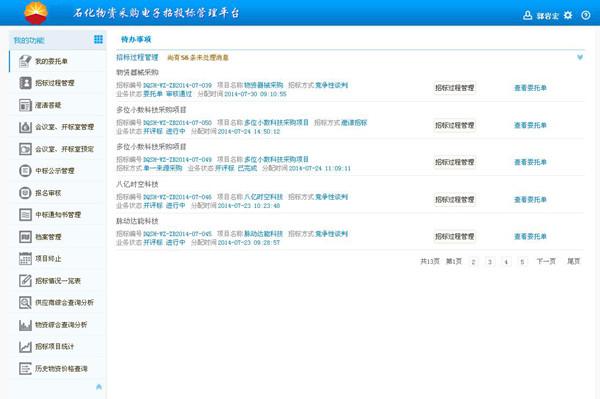600x399 pixels.
Task: Click 下一页 pagination link
Action: (546, 261)
